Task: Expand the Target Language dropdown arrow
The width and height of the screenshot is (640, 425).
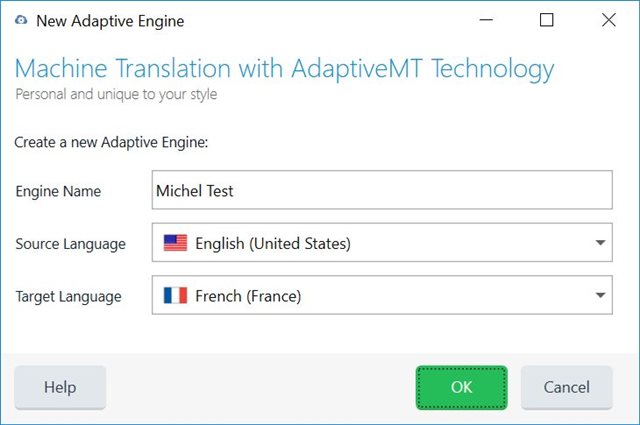Action: click(x=600, y=296)
